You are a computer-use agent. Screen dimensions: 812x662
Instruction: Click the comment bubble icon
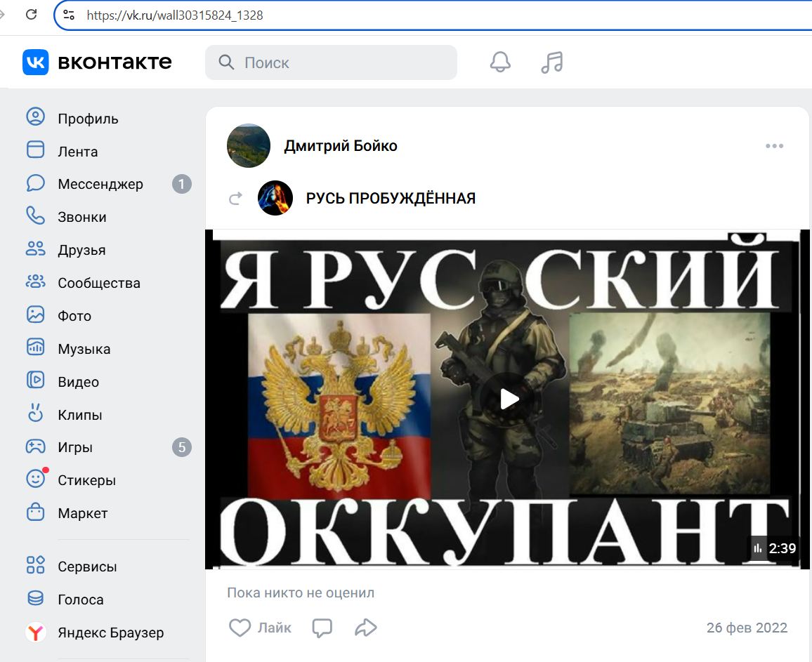coord(322,628)
